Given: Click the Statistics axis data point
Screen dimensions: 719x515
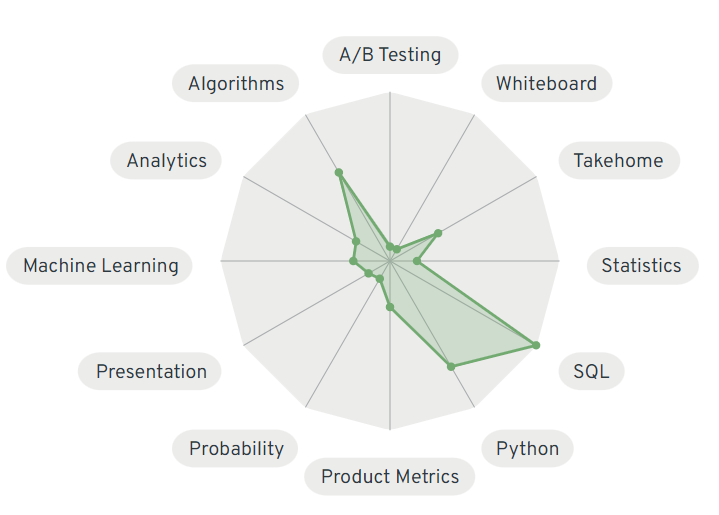Looking at the screenshot, I should tap(418, 261).
